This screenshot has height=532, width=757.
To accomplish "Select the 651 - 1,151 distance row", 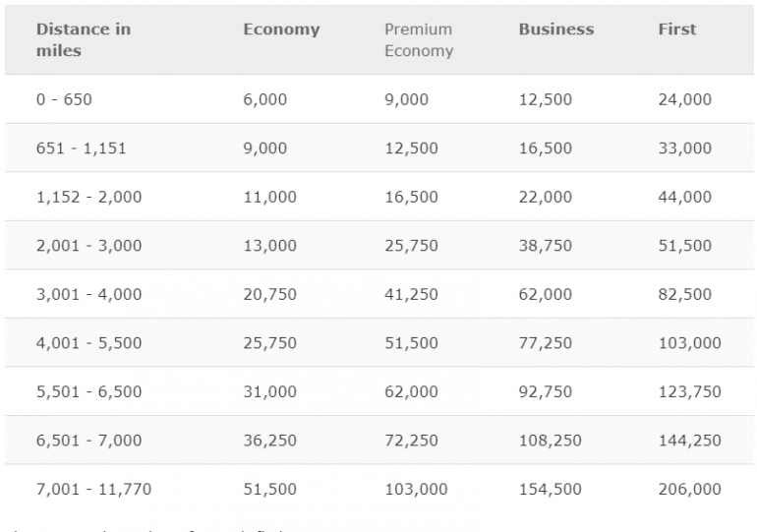I will pos(81,148).
